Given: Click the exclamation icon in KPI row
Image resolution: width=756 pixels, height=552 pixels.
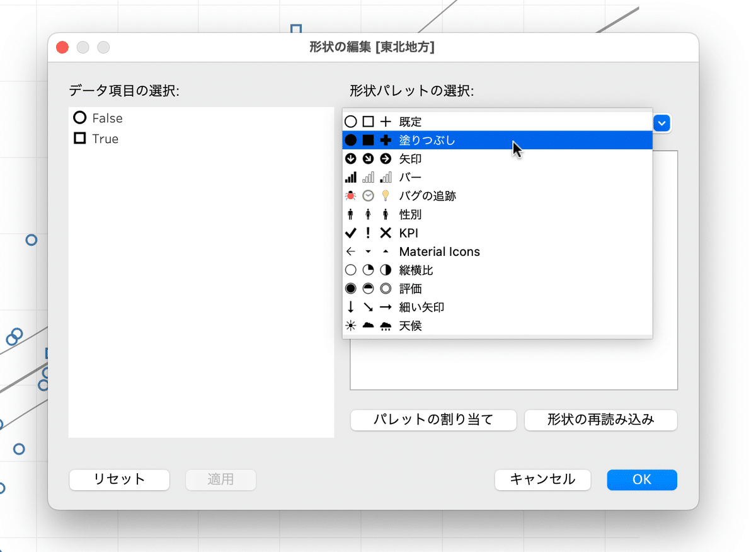Looking at the screenshot, I should [368, 233].
